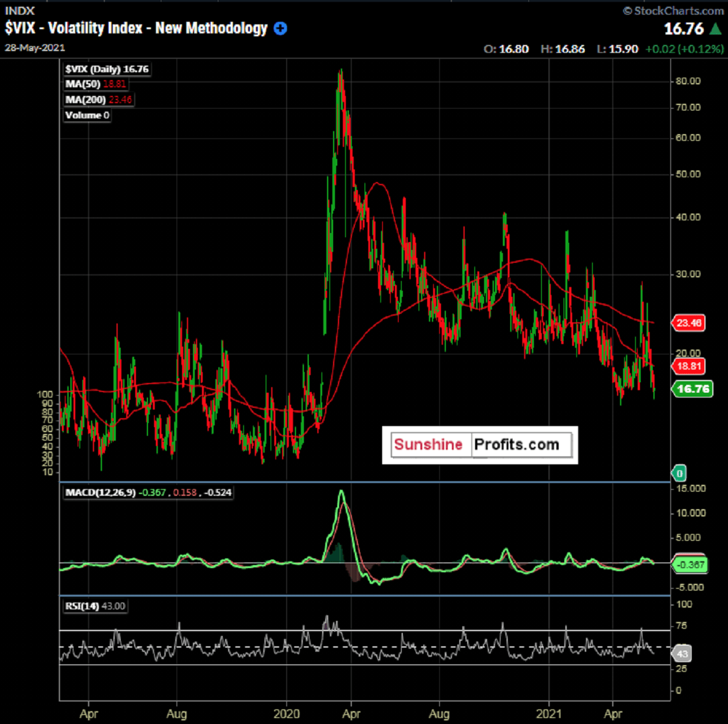728x724 pixels.
Task: Click the SunshineProfits.com watermark logo
Action: (479, 445)
